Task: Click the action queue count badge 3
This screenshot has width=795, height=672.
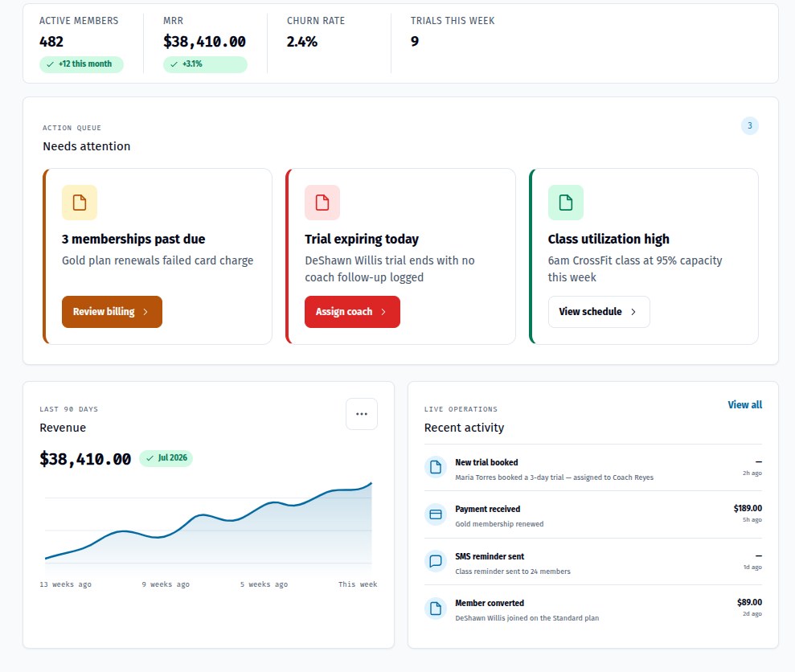Action: pos(750,125)
